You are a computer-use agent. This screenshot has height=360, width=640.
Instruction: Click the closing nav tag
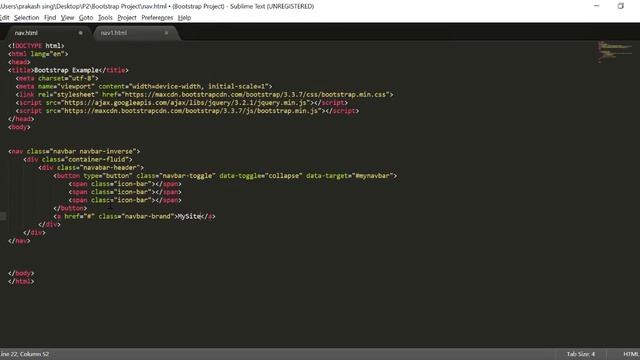coord(19,241)
